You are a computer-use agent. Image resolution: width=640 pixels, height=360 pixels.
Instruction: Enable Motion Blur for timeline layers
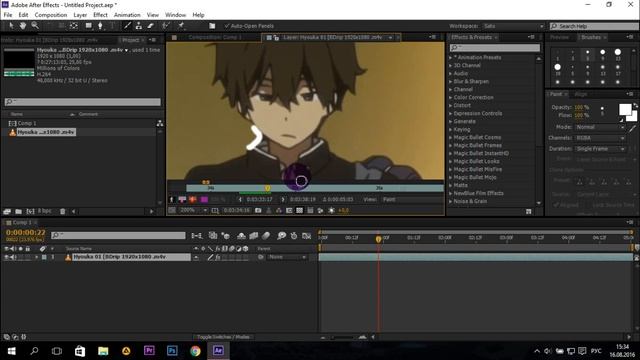[x=266, y=236]
